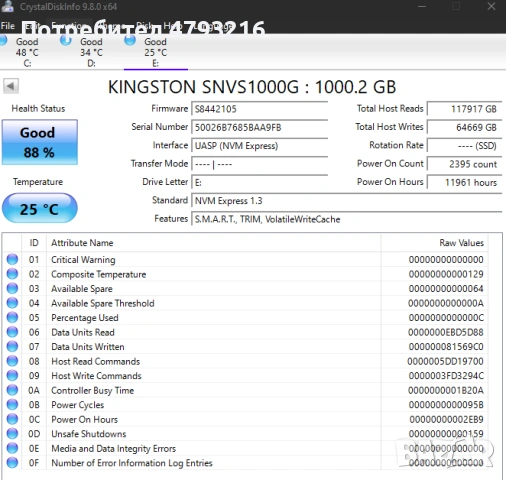Viewport: 506px width, 480px height.
Task: Click the previous disk arrow button
Action: pyautogui.click(x=11, y=86)
